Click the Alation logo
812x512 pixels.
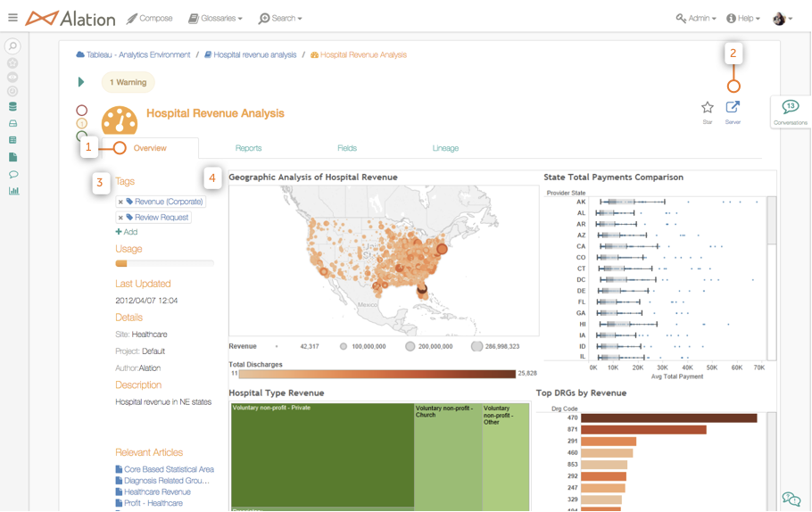(x=70, y=19)
